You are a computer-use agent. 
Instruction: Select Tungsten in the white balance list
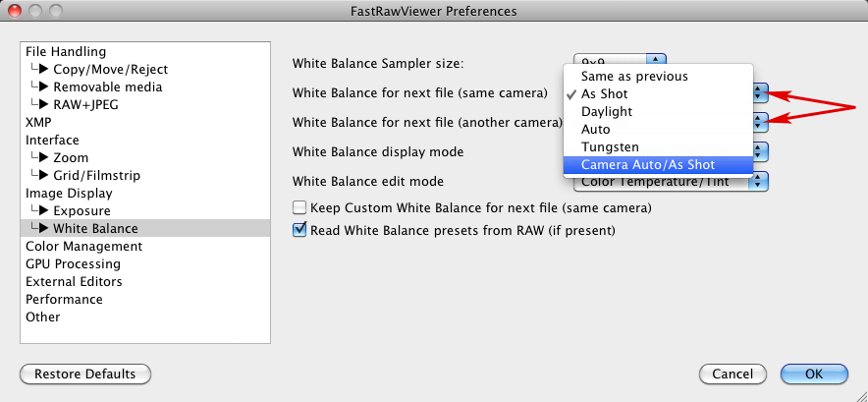(x=610, y=147)
